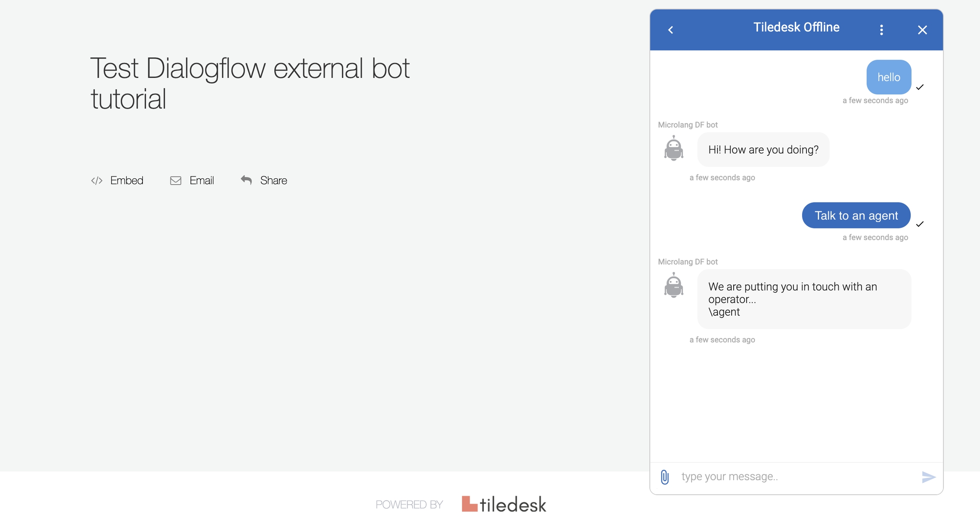Open the Embed link
This screenshot has height=525, width=980.
click(x=127, y=180)
